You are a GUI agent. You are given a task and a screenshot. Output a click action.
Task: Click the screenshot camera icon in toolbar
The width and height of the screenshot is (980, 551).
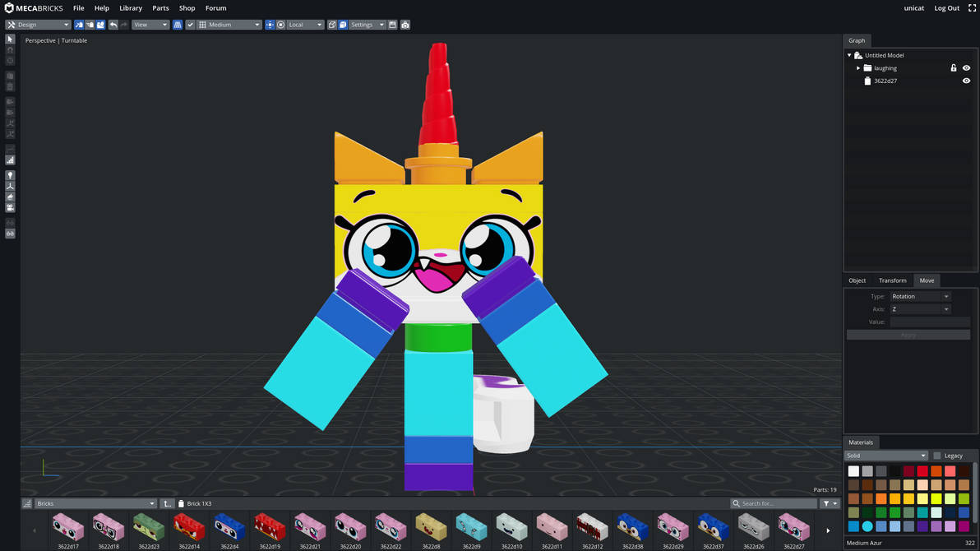(x=405, y=25)
